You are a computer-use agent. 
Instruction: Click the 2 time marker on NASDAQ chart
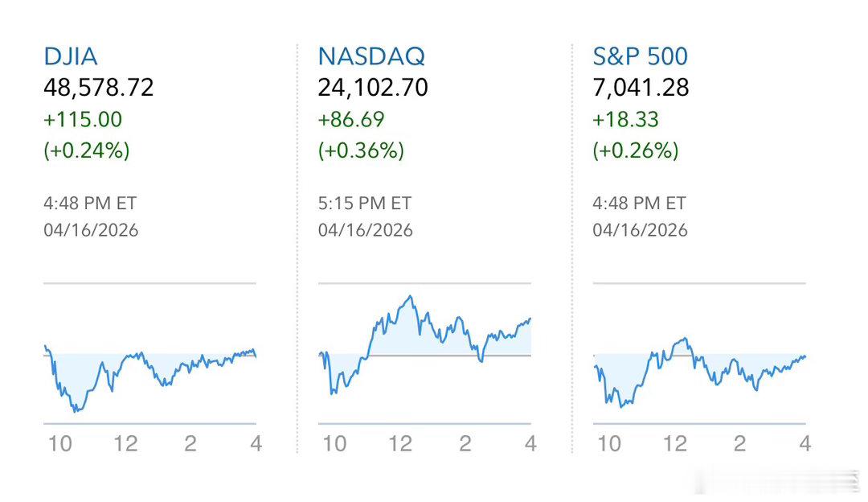(x=465, y=443)
